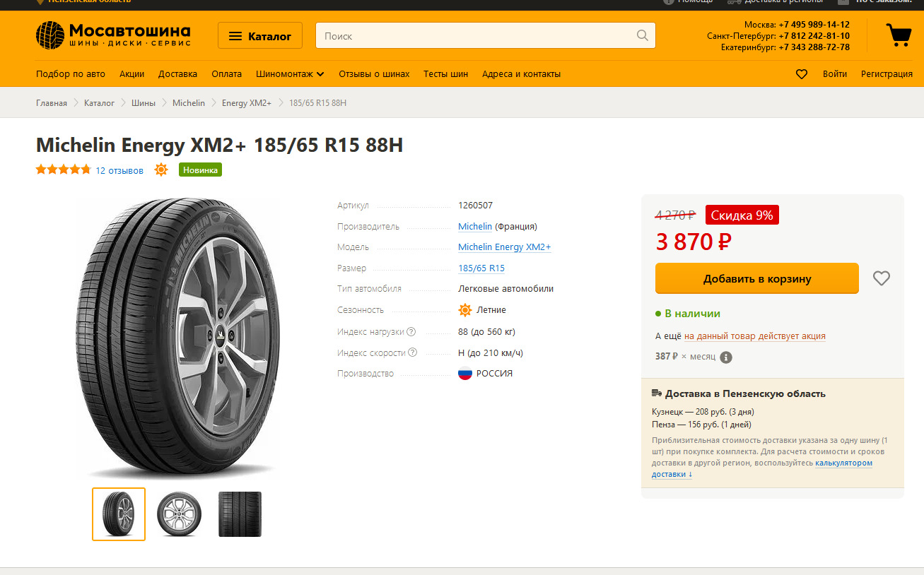This screenshot has width=924, height=575.
Task: Click in the Поиск search field
Action: [x=474, y=36]
